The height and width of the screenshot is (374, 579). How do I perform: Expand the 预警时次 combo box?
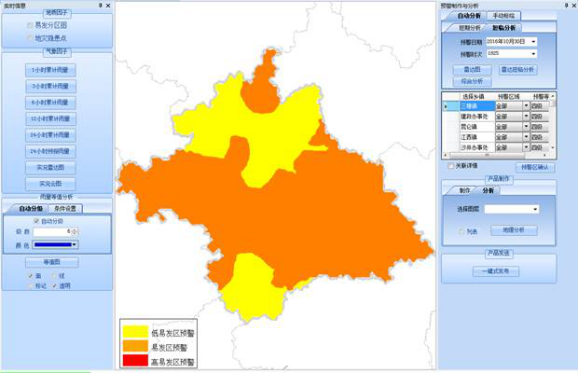[x=533, y=54]
